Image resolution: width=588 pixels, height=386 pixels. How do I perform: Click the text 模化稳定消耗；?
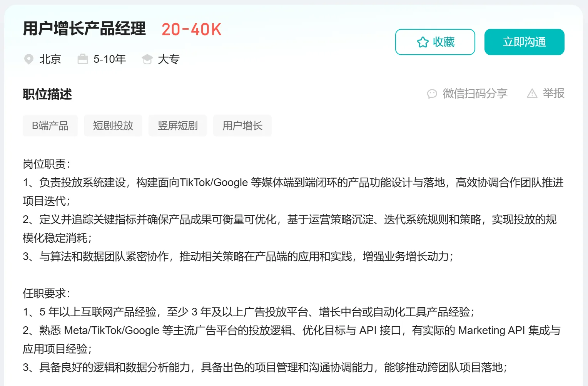point(57,238)
